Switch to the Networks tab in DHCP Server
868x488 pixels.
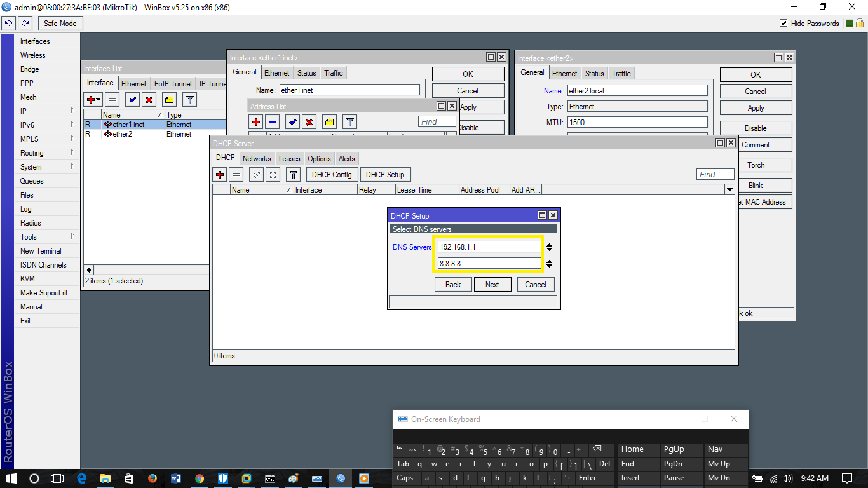tap(257, 159)
